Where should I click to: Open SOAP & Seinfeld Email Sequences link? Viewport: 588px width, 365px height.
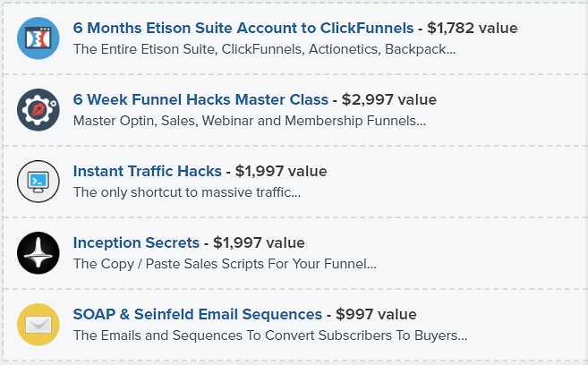pyautogui.click(x=198, y=314)
